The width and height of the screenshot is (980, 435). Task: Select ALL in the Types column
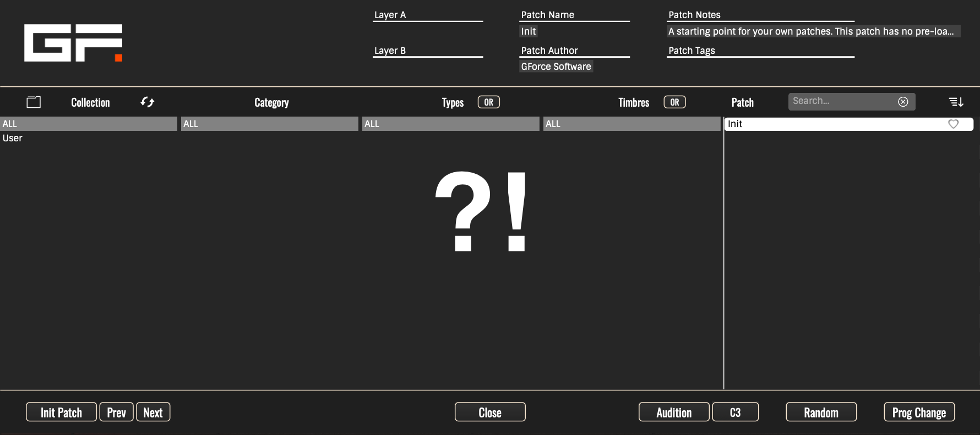click(x=450, y=124)
